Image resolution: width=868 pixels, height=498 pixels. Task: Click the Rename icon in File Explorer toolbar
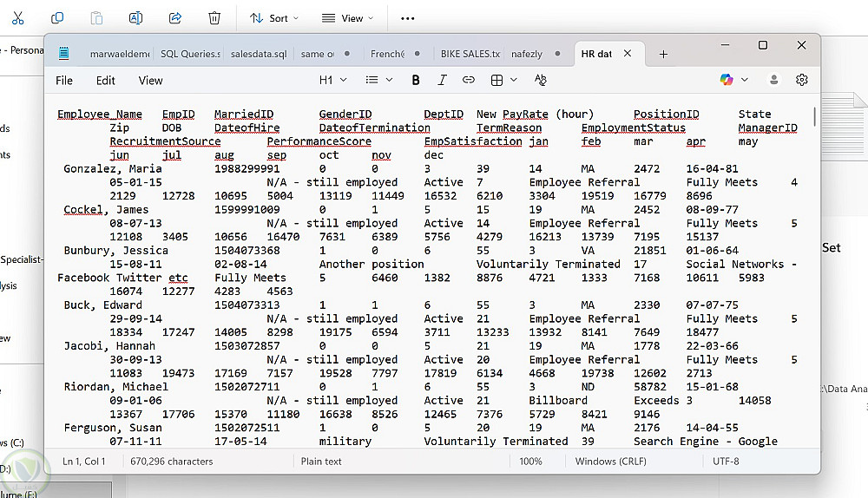135,18
